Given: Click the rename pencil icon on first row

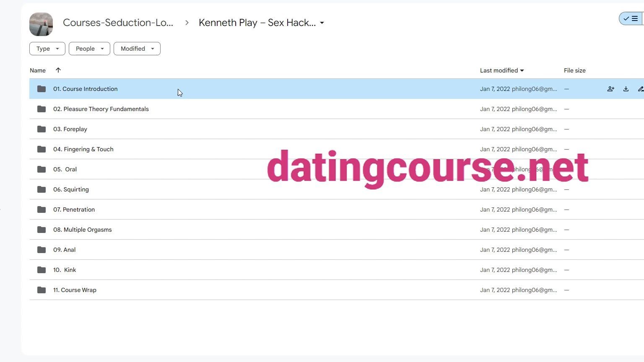Looking at the screenshot, I should 641,89.
